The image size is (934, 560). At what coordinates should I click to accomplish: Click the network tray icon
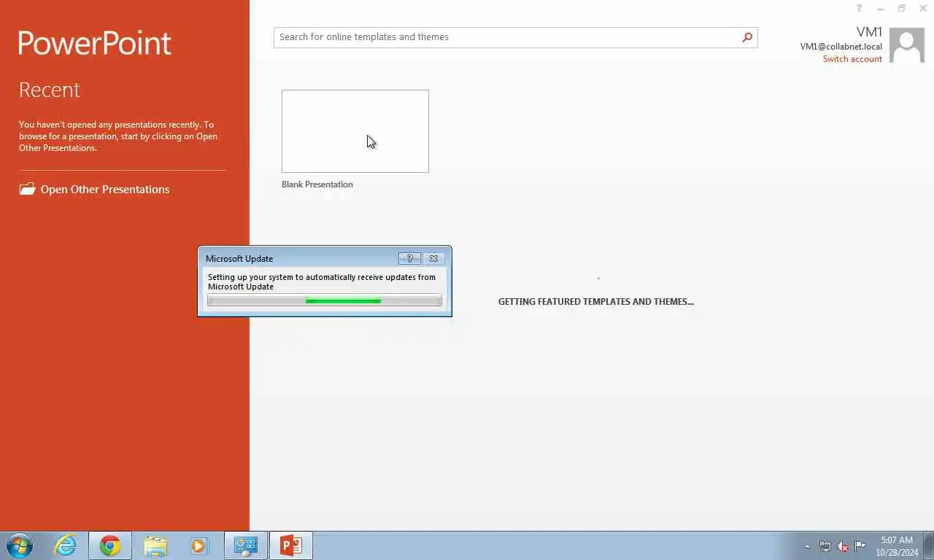pyautogui.click(x=825, y=546)
